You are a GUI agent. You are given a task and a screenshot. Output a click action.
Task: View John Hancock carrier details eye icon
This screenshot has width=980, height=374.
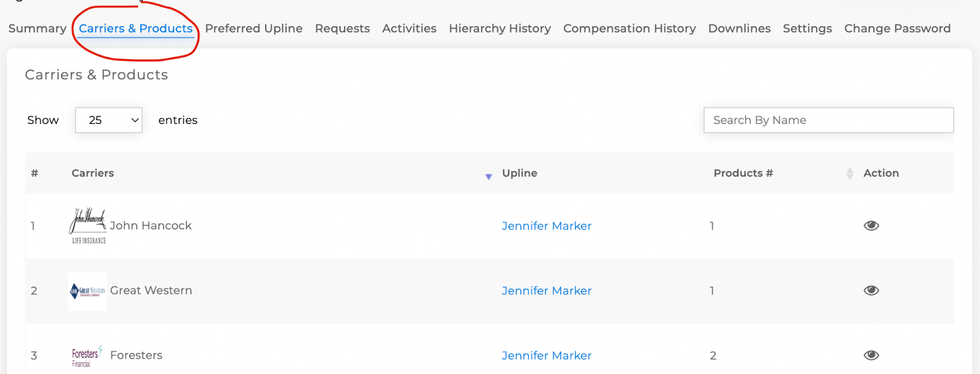pyautogui.click(x=871, y=226)
